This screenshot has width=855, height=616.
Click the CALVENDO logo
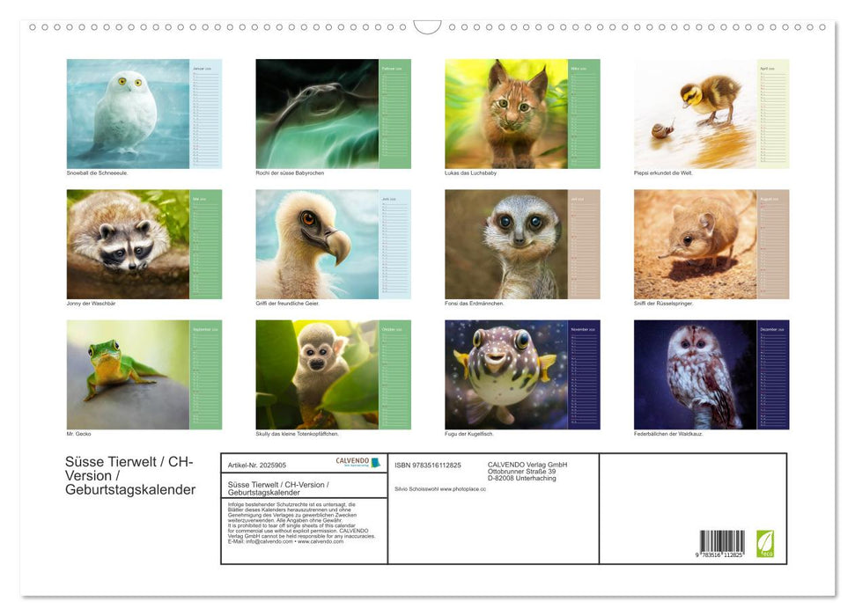coord(357,462)
